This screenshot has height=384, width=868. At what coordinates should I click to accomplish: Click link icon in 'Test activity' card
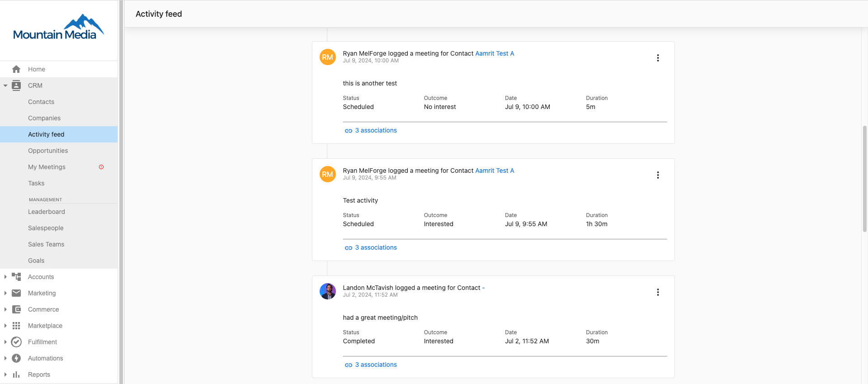[x=349, y=248]
